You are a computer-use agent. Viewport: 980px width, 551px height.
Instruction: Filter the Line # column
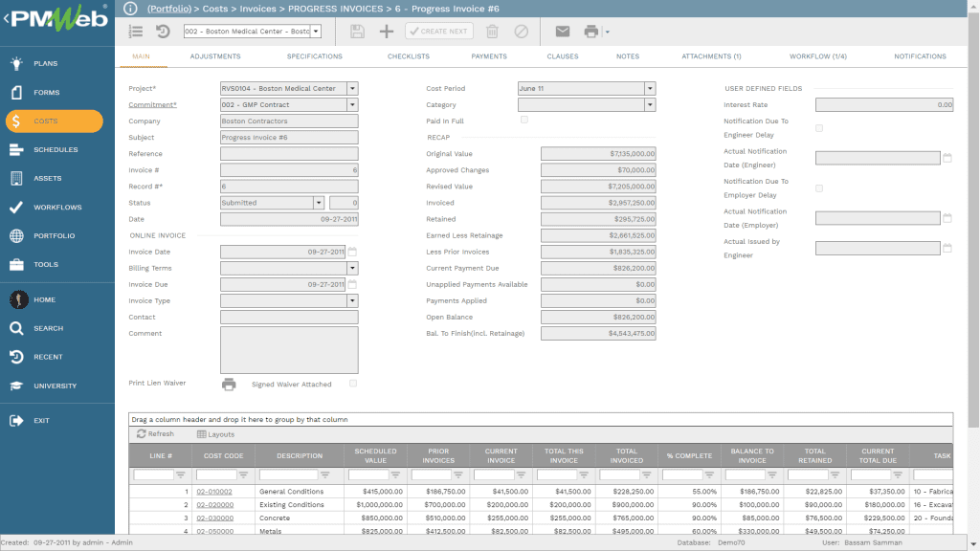pos(181,475)
